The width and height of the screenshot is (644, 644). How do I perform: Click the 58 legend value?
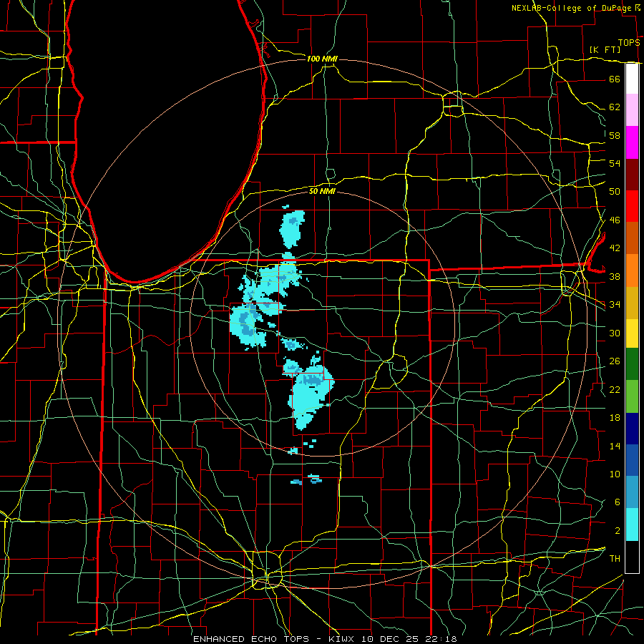[x=615, y=135]
